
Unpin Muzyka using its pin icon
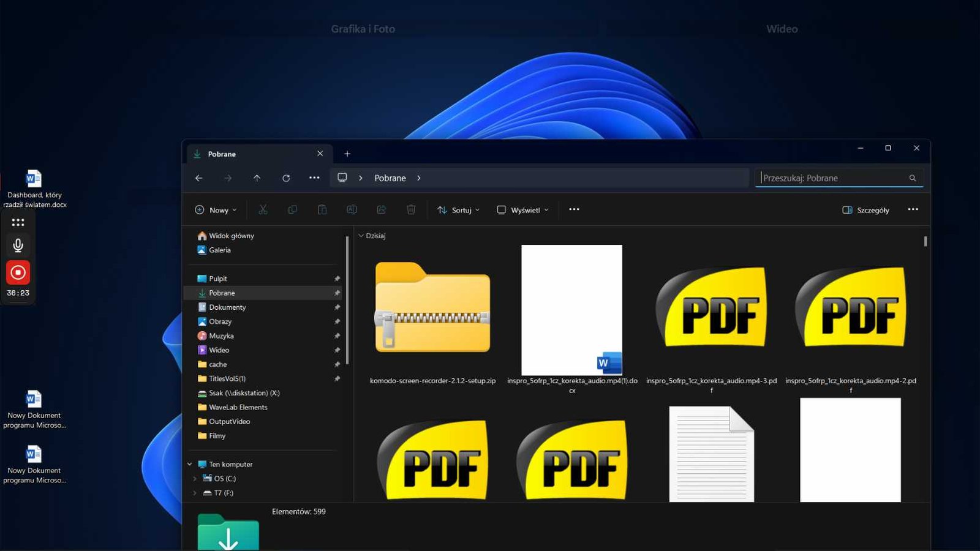point(337,336)
